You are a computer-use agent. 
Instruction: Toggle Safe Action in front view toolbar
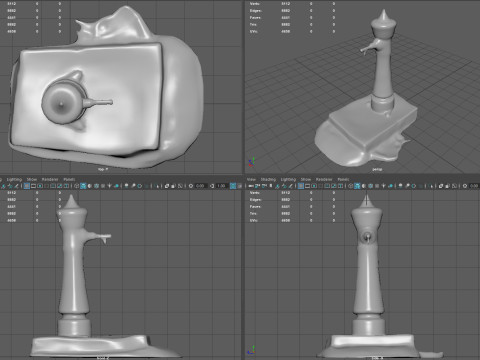point(334,186)
